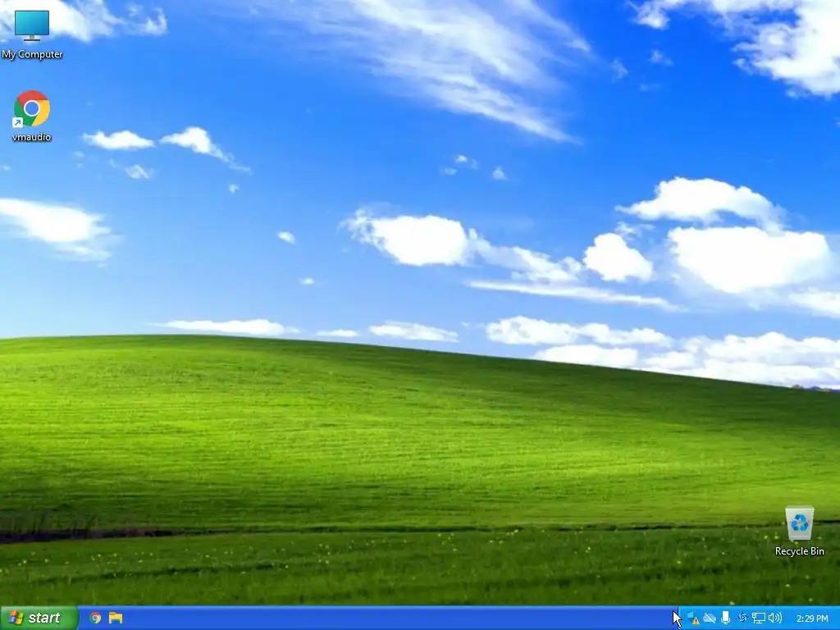Click the 'Recycle Bin' icon label

(799, 551)
